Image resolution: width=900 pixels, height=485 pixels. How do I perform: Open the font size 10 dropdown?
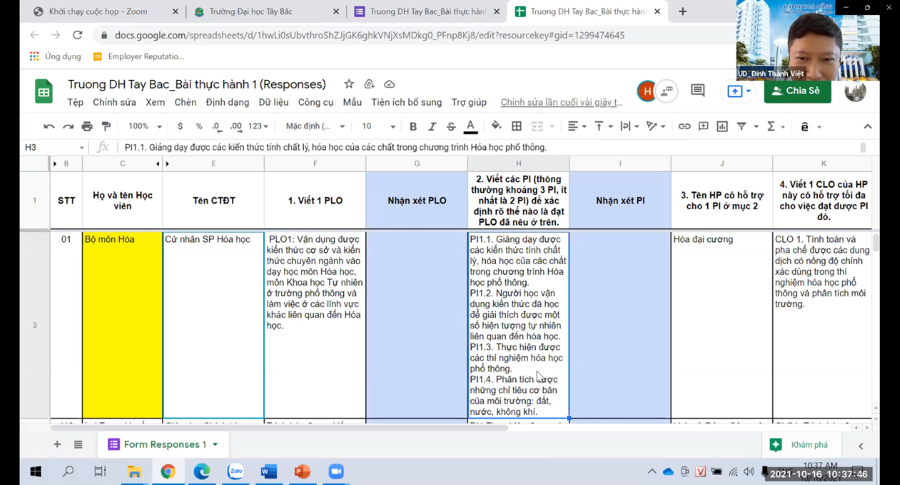coord(378,126)
